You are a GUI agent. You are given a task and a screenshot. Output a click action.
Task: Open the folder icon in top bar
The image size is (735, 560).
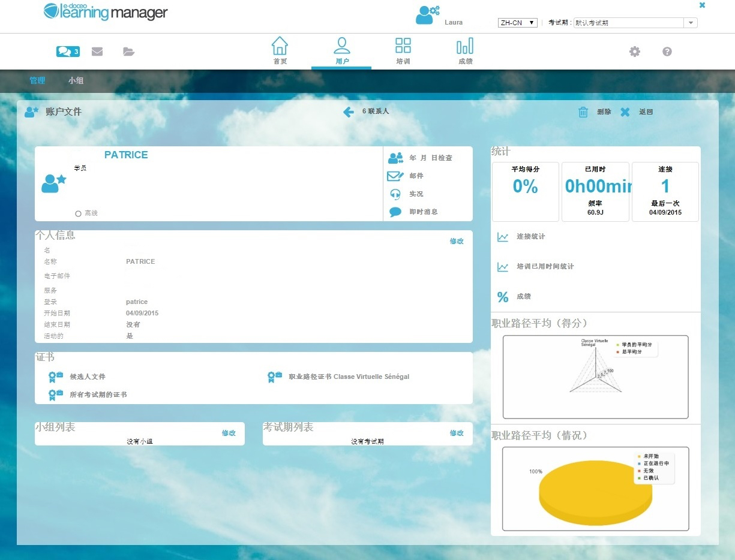(128, 52)
